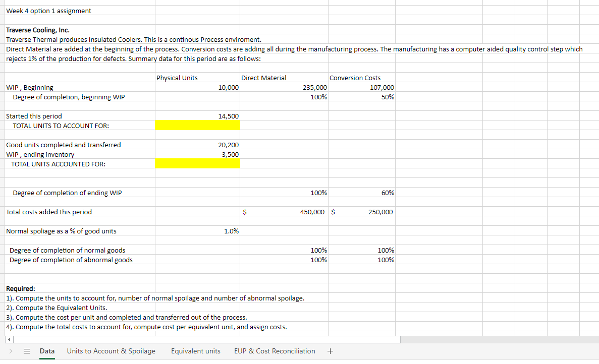The height and width of the screenshot is (364, 599).
Task: Activate the Data sheet tab
Action: (47, 351)
